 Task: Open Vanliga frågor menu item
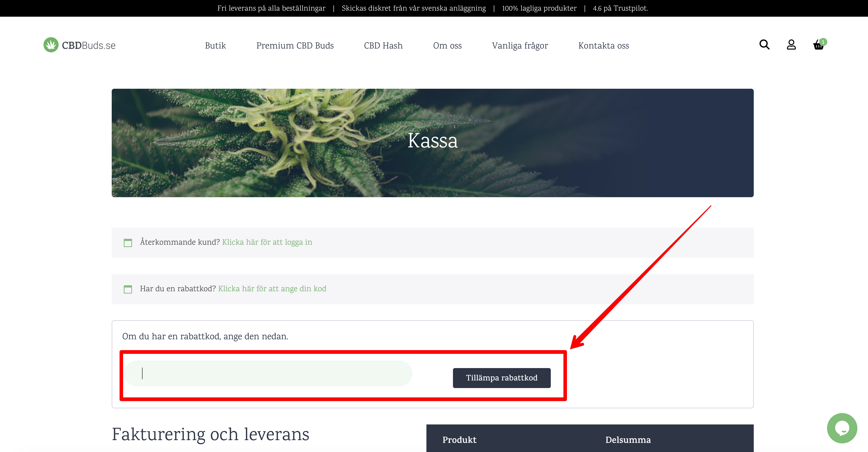[x=520, y=46]
